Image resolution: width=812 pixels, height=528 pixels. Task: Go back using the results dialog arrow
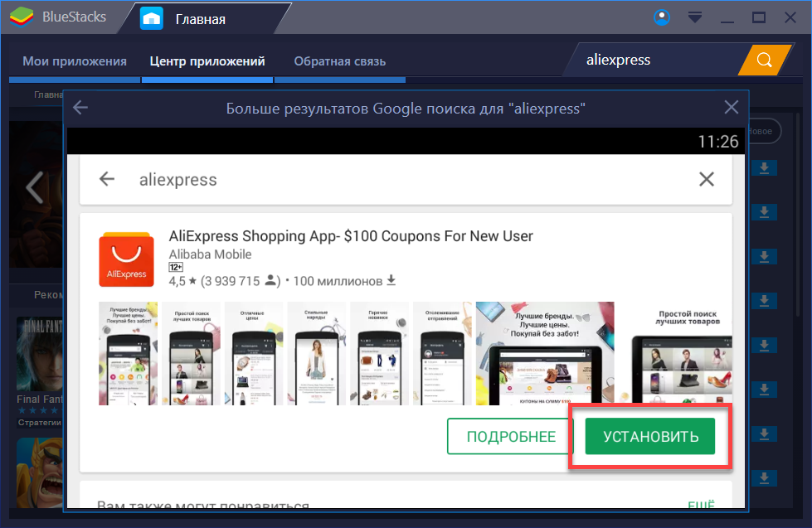click(80, 108)
